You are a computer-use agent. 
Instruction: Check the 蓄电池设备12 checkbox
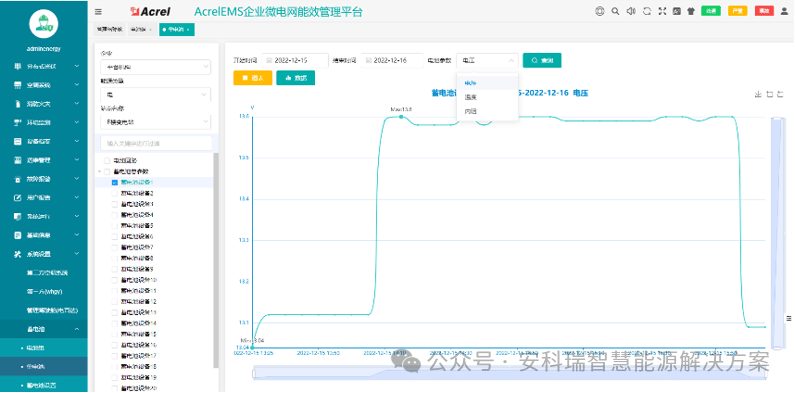point(115,301)
